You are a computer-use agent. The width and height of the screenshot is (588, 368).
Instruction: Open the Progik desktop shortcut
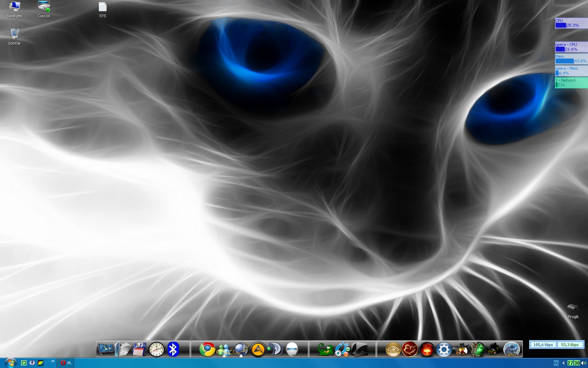(573, 311)
